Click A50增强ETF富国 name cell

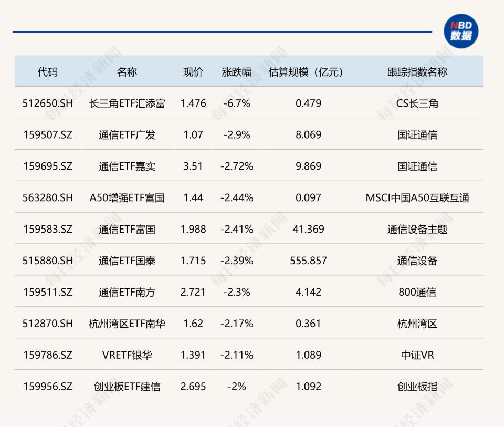pyautogui.click(x=127, y=198)
